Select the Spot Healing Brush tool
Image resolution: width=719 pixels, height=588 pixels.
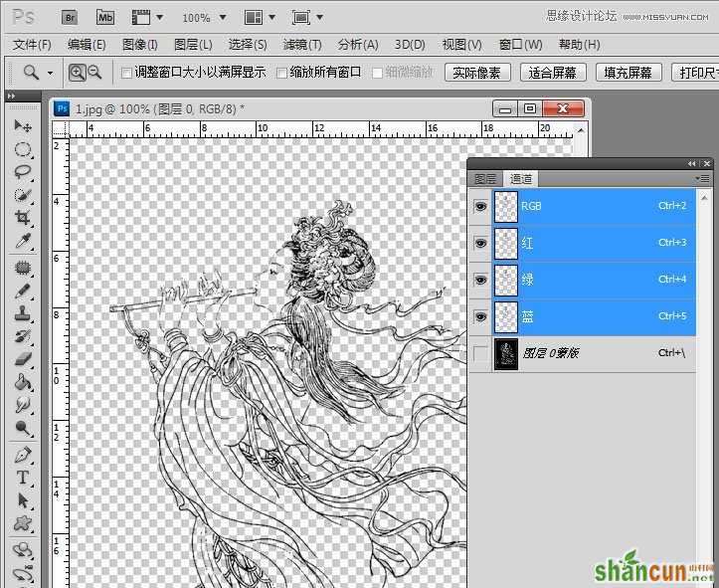(23, 268)
